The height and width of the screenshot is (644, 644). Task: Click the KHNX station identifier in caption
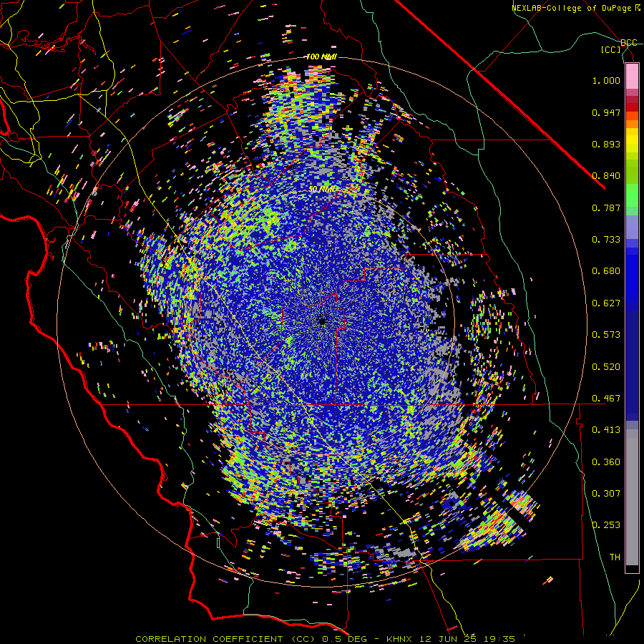pos(400,639)
